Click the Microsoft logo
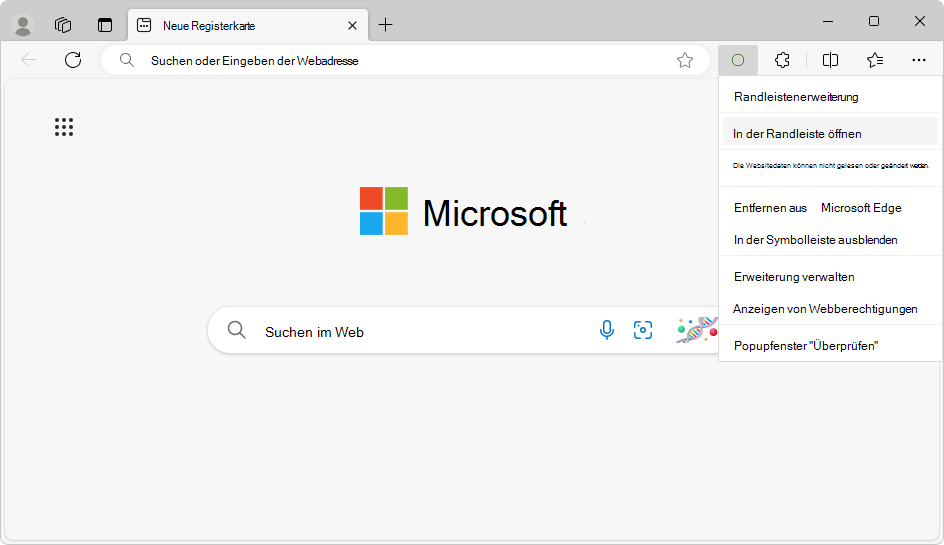The height and width of the screenshot is (545, 944). 463,211
